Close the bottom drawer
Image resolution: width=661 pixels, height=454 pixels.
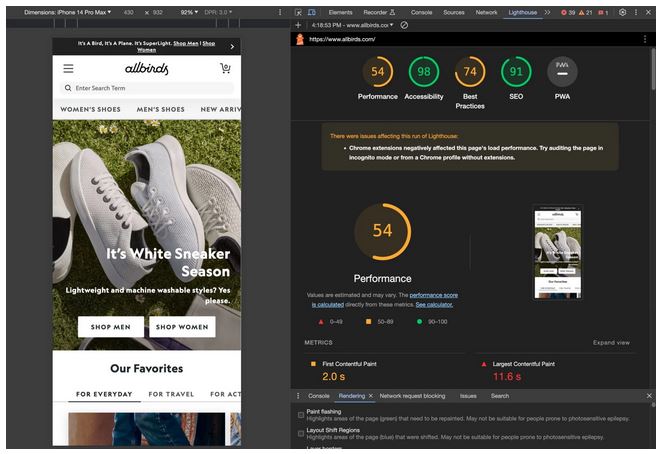(x=649, y=396)
